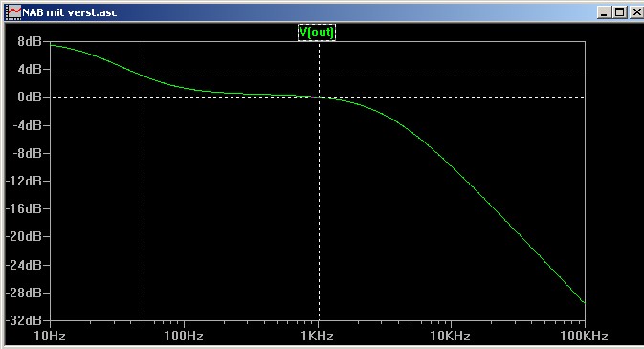Click the green trace end at 100KHz
The width and height of the screenshot is (644, 349).
[x=584, y=302]
